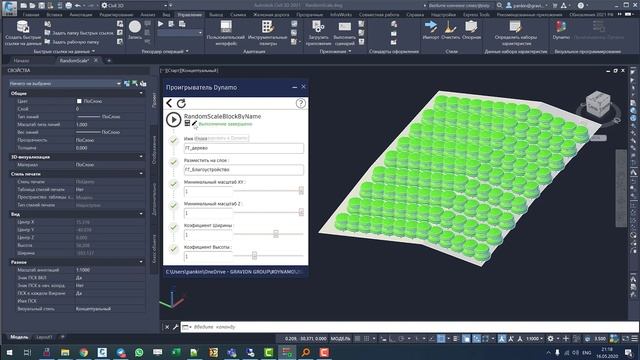Toggle the check next to block name input

click(x=173, y=141)
